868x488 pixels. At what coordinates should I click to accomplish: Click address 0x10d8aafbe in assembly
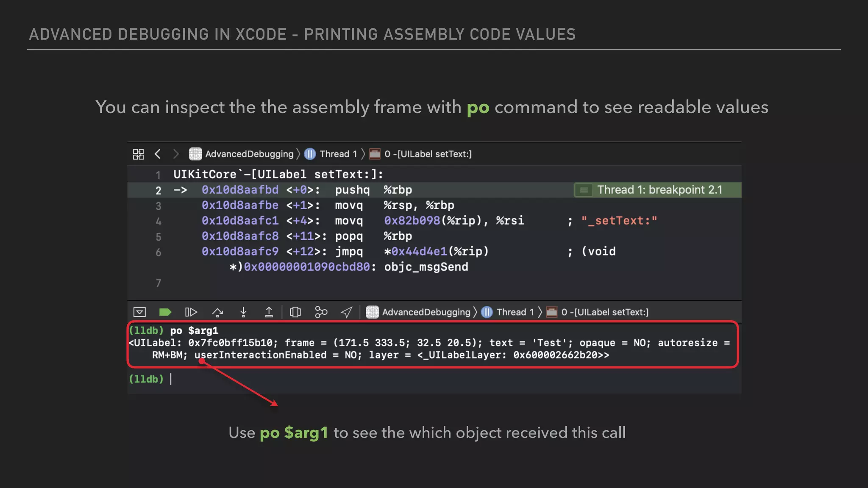pos(240,205)
